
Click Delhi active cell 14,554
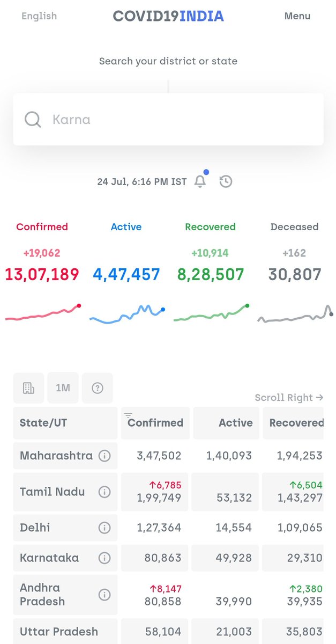(226, 528)
